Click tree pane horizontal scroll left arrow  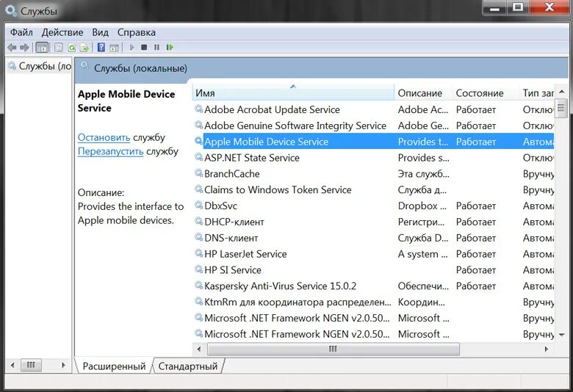(12, 365)
